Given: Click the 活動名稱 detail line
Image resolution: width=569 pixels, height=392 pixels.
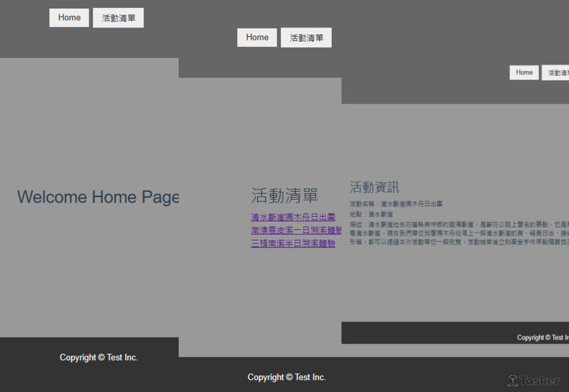Looking at the screenshot, I should (396, 204).
